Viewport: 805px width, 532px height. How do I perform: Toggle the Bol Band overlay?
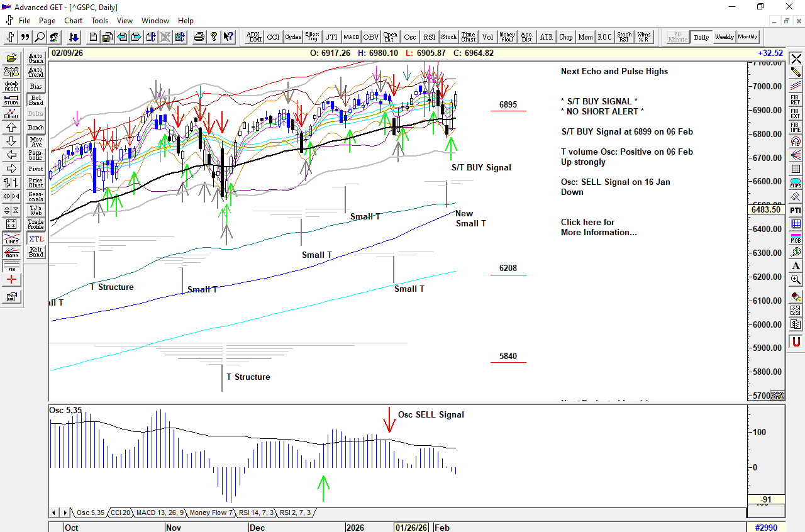36,100
